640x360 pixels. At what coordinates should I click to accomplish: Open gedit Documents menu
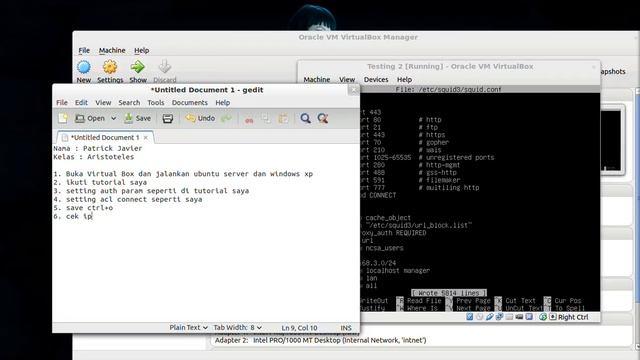(189, 102)
